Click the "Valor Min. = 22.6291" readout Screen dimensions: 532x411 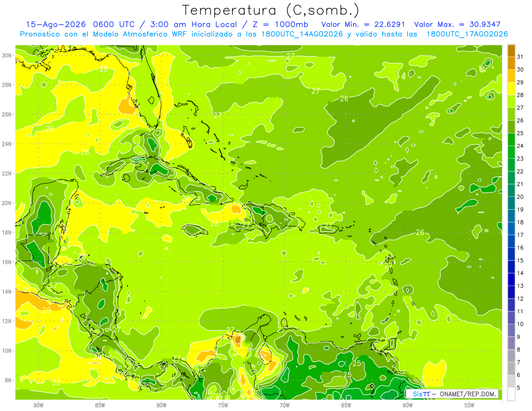coord(363,24)
